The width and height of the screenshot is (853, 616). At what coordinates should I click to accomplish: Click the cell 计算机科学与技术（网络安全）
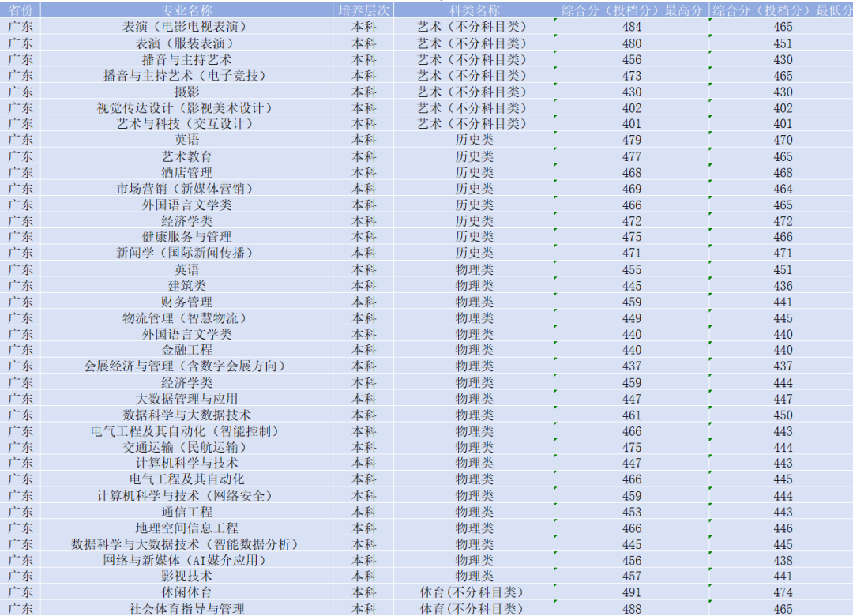pos(186,496)
